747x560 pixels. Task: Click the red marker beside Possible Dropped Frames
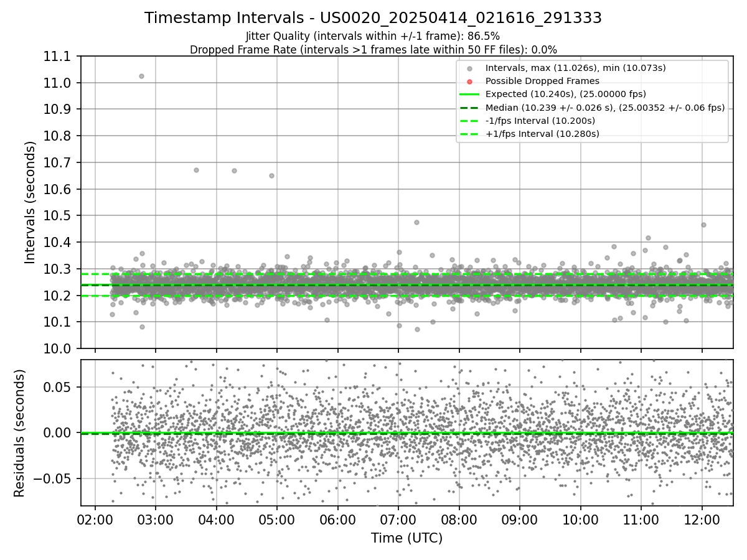pos(470,82)
